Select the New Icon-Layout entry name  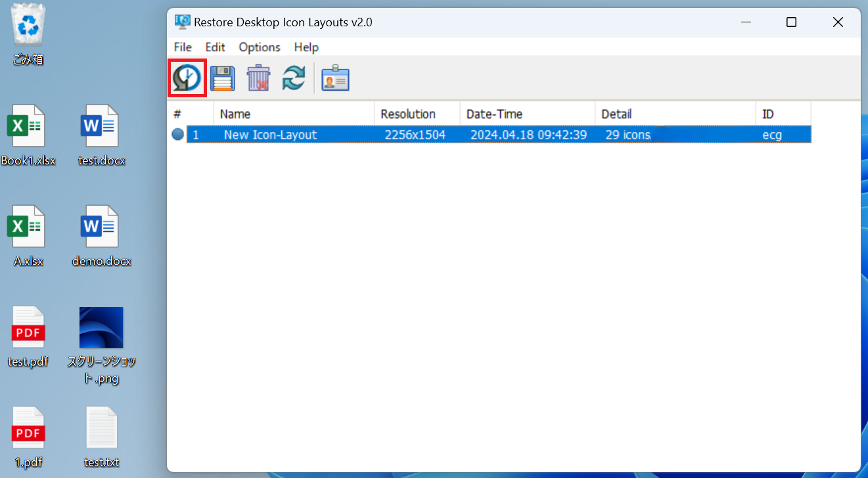point(271,135)
